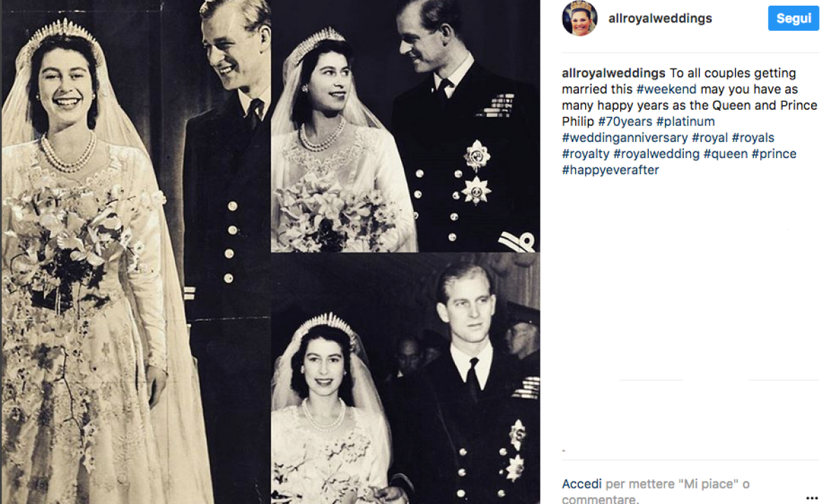The width and height of the screenshot is (840, 504).
Task: Open the #royal hashtag
Action: tap(710, 138)
